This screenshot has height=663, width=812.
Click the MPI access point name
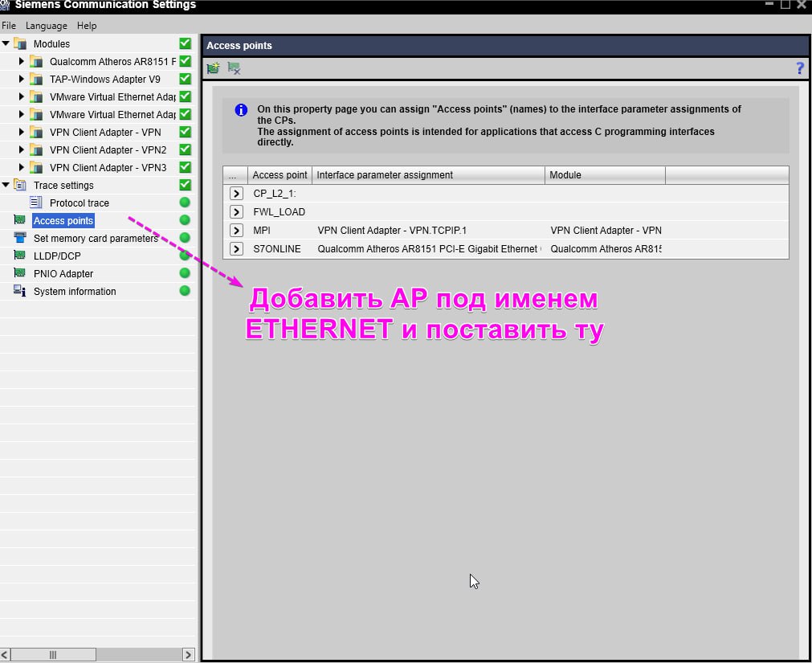click(262, 231)
